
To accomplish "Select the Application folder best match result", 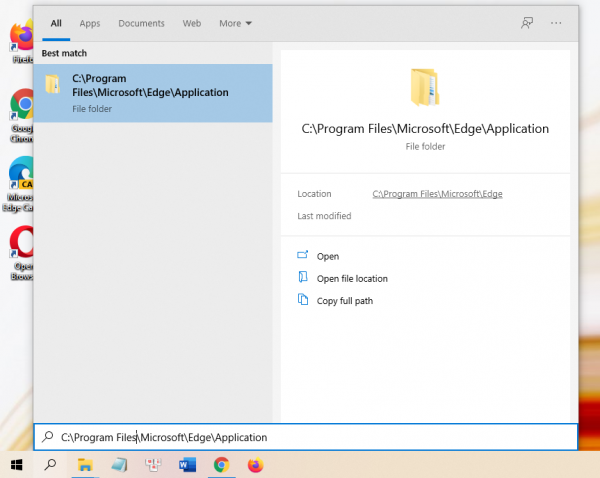I will click(x=153, y=93).
